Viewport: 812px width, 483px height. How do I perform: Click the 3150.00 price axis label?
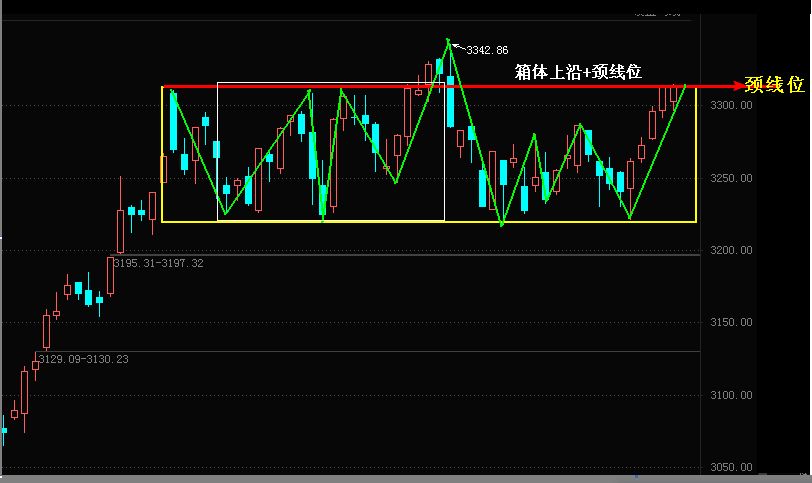point(731,323)
